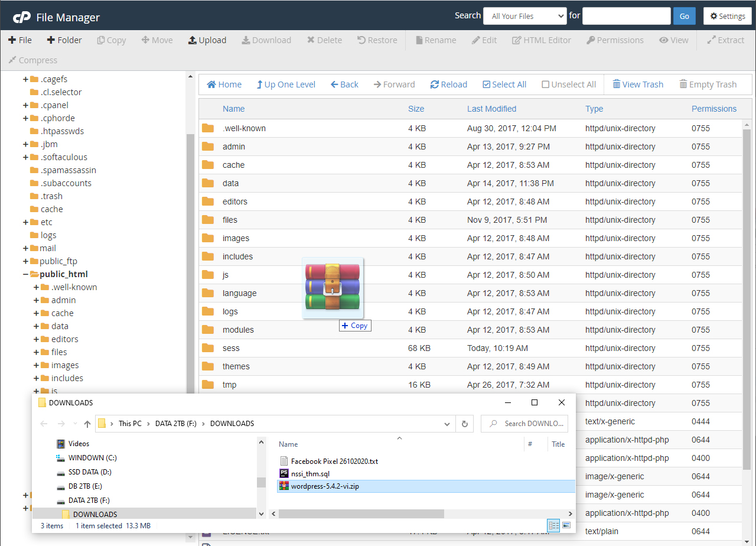Screen dimensions: 756x546
Task: View Trash contents
Action: click(x=638, y=84)
